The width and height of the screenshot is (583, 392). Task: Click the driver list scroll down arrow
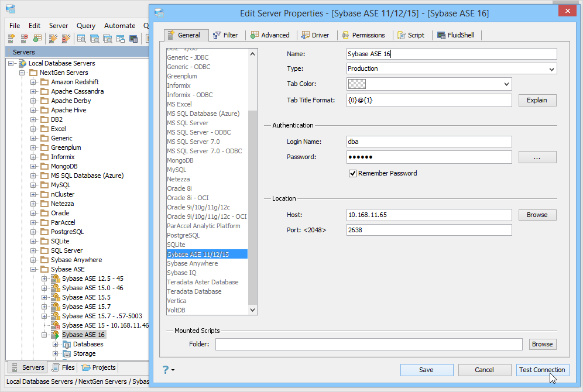[252, 310]
